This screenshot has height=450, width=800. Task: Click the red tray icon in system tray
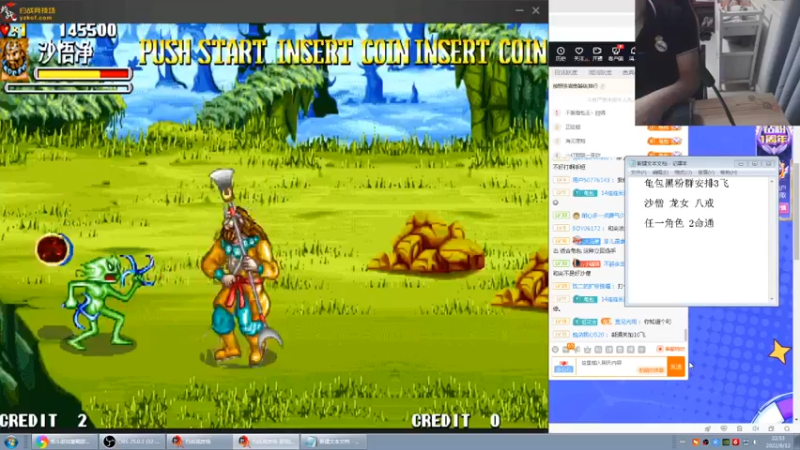736,442
